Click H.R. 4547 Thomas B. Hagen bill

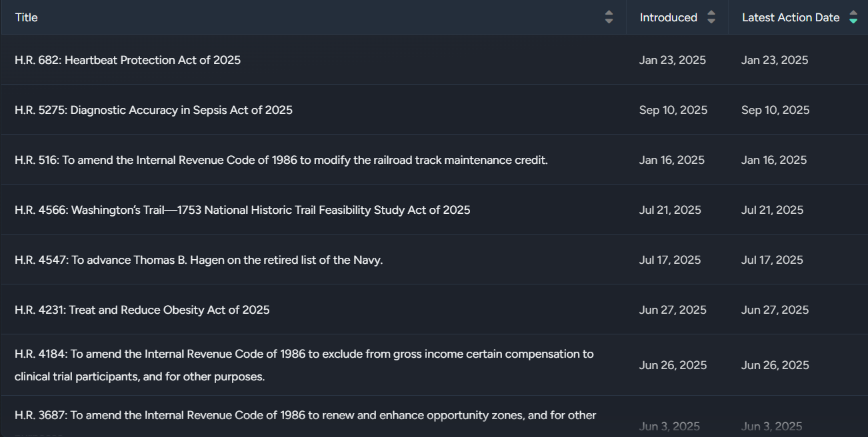point(199,260)
